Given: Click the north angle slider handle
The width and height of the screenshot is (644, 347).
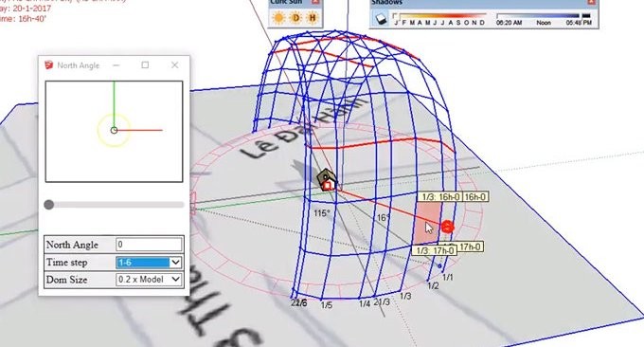Looking at the screenshot, I should point(49,205).
